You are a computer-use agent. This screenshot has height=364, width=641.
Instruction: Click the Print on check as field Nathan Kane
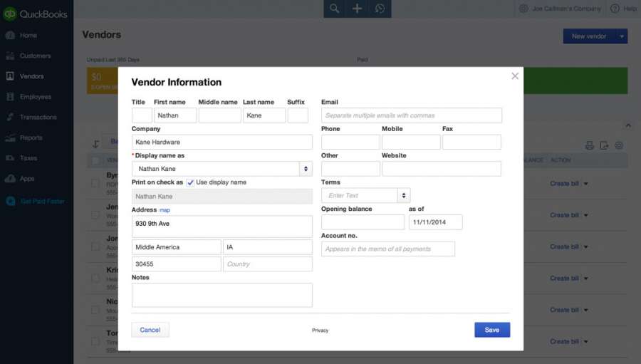222,197
